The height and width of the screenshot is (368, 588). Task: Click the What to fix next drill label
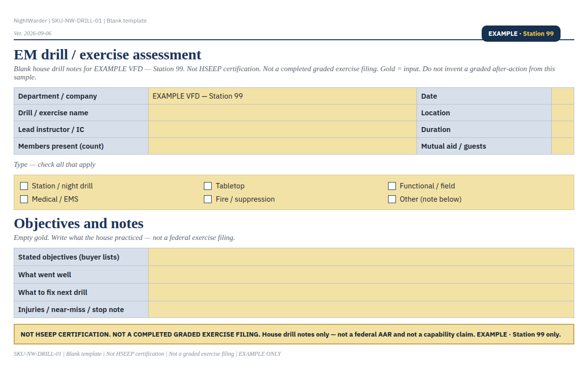81,292
